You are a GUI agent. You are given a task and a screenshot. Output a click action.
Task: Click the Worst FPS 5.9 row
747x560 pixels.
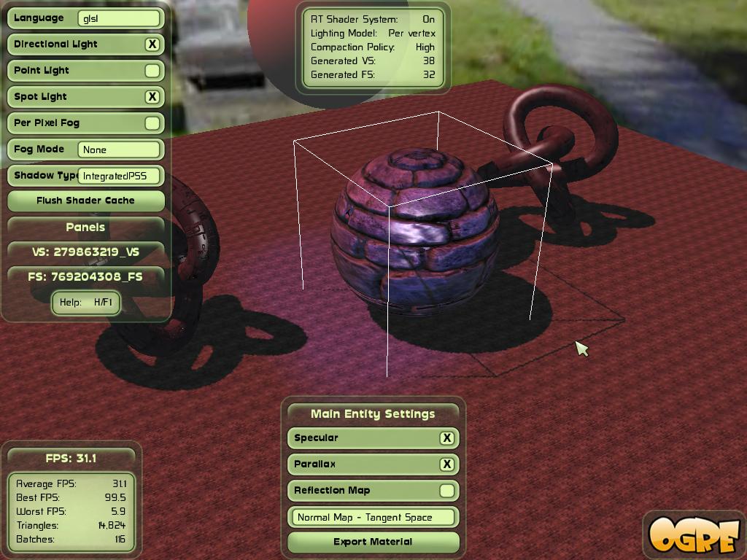pyautogui.click(x=71, y=511)
